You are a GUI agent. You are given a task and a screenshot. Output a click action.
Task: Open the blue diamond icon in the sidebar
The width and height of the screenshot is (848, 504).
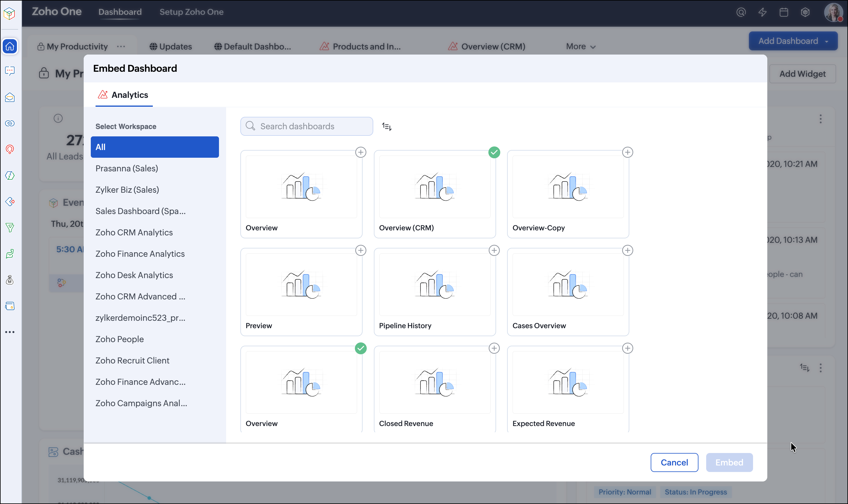coord(10,201)
